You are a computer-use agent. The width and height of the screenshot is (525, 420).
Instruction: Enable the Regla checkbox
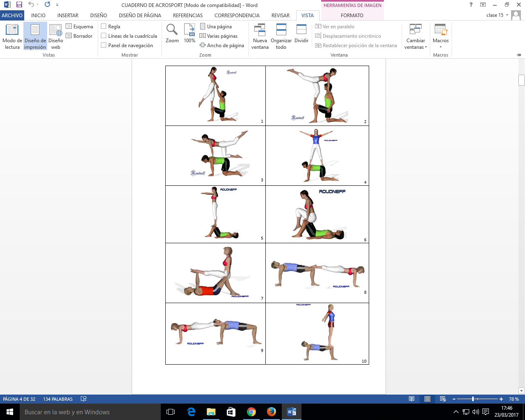[x=104, y=27]
